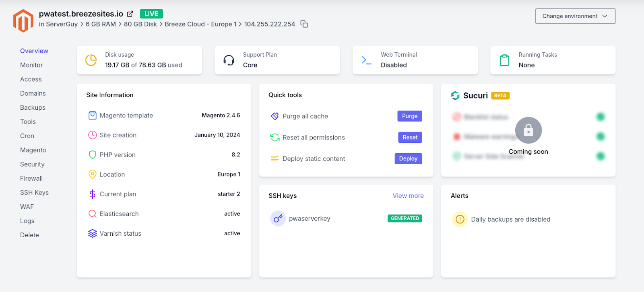Click the Support Plan headset icon
The image size is (644, 292).
click(229, 60)
